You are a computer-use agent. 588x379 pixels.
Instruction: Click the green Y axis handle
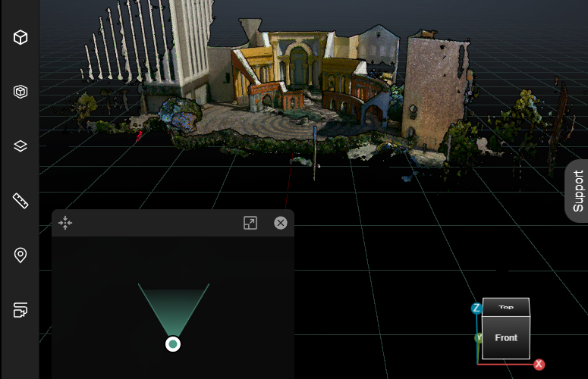click(479, 338)
